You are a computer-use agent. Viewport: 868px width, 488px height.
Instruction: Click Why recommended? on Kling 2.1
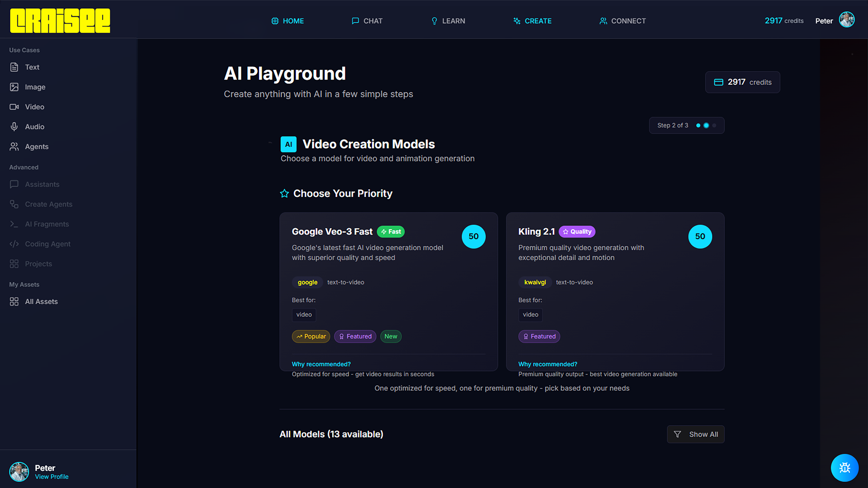[547, 364]
